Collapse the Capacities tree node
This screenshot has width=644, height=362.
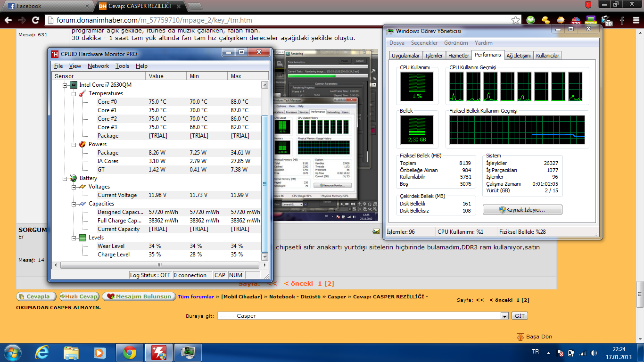74,204
